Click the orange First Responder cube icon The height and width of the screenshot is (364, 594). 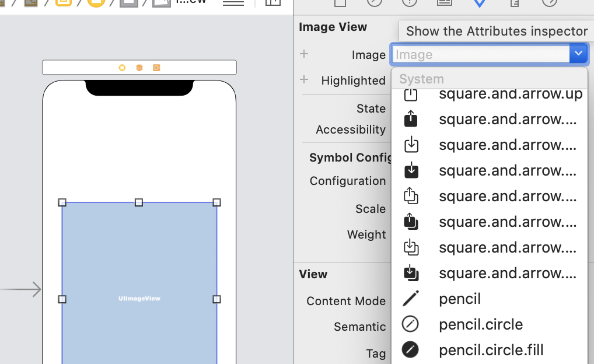click(x=139, y=68)
